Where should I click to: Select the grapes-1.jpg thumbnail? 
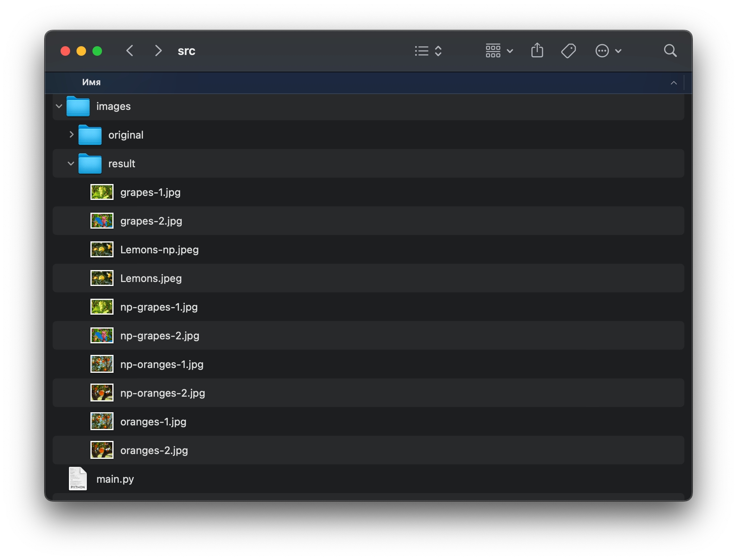[x=102, y=192]
